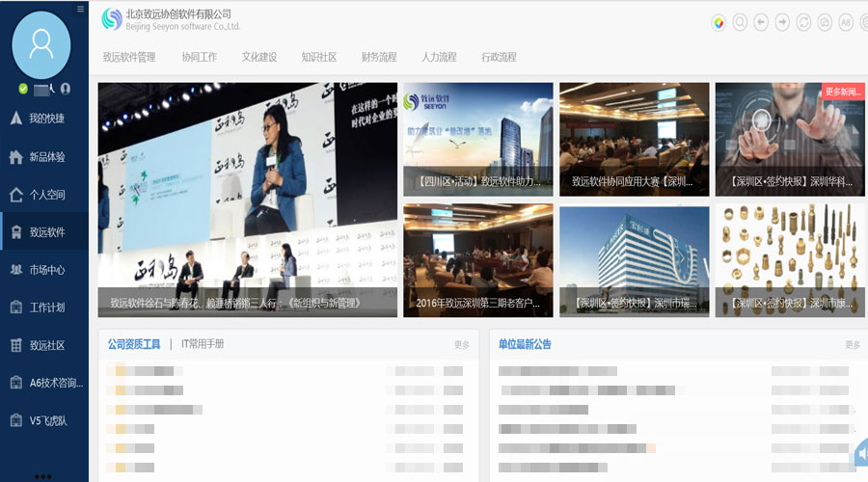Open 致远软件管理 menu
868x482 pixels.
(x=129, y=57)
